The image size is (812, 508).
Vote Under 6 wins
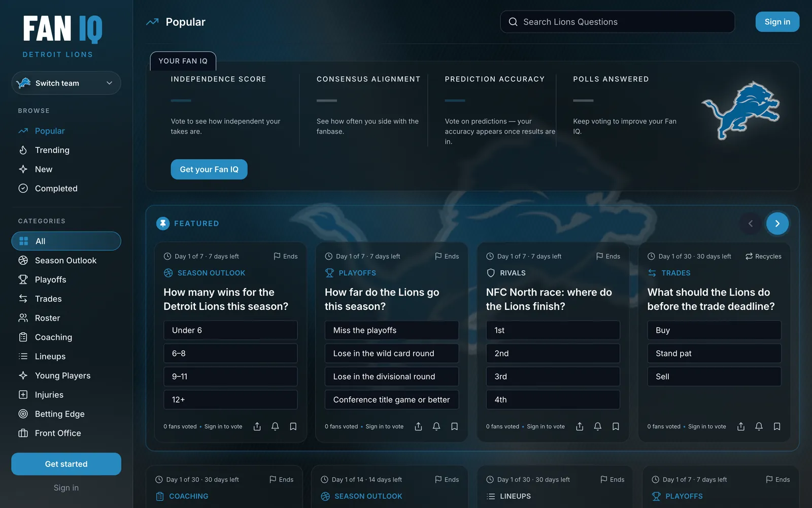click(230, 330)
